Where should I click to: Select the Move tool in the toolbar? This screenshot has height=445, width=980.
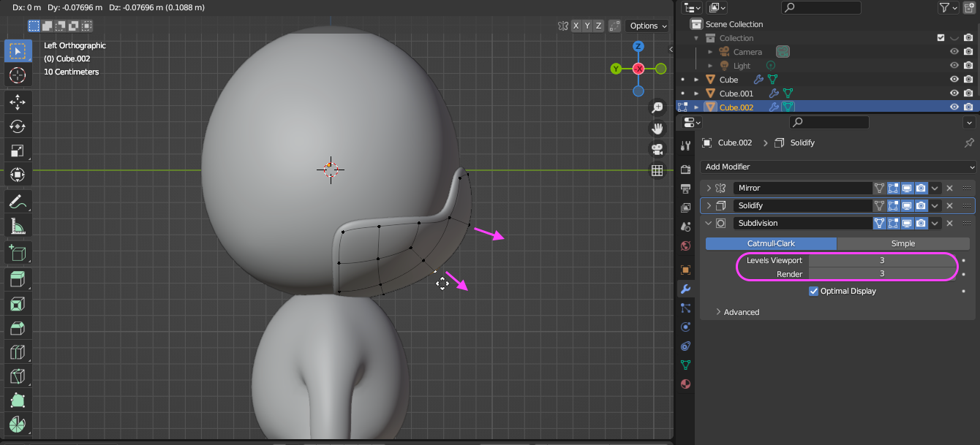click(x=18, y=102)
